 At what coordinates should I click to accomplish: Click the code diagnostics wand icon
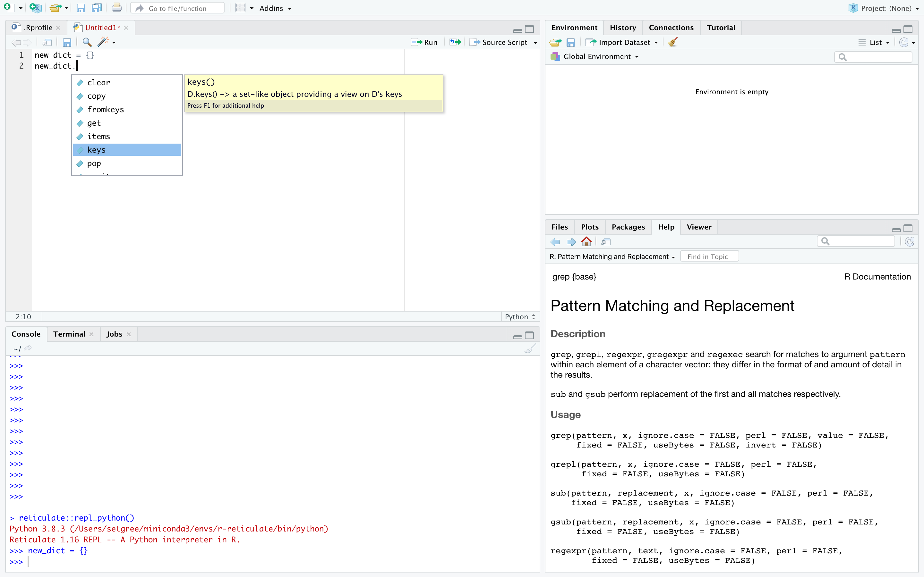[x=102, y=42]
